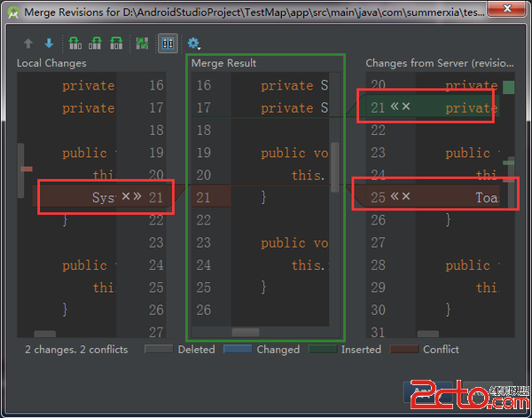Click line number 21 in Merge Result
This screenshot has width=532, height=418.
204,197
